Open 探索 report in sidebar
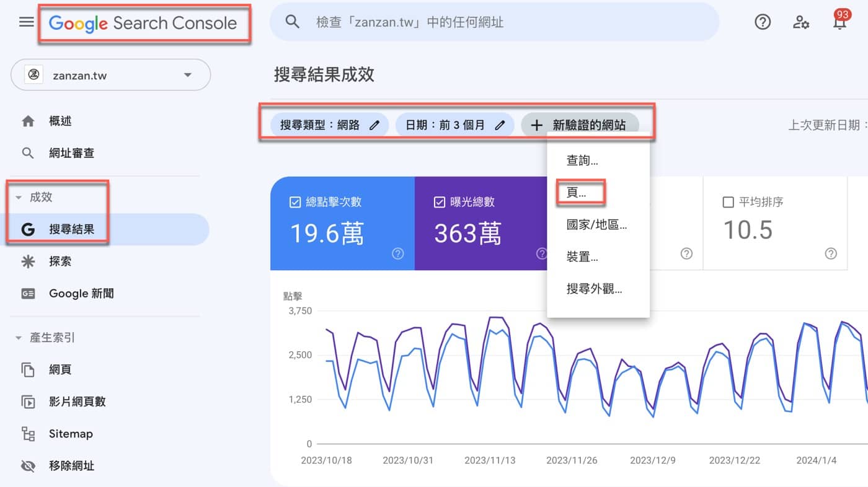 (x=105, y=261)
